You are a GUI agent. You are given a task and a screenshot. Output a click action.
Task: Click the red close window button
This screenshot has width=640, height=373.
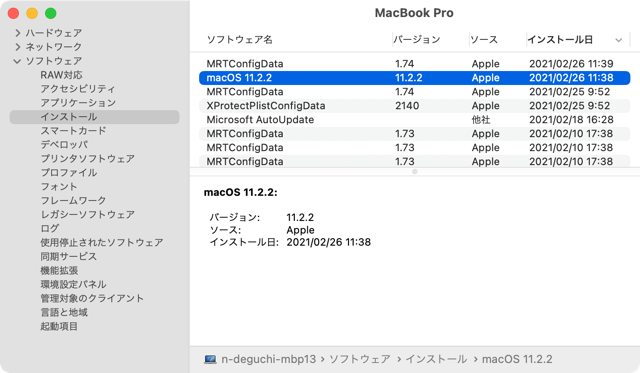tap(13, 13)
